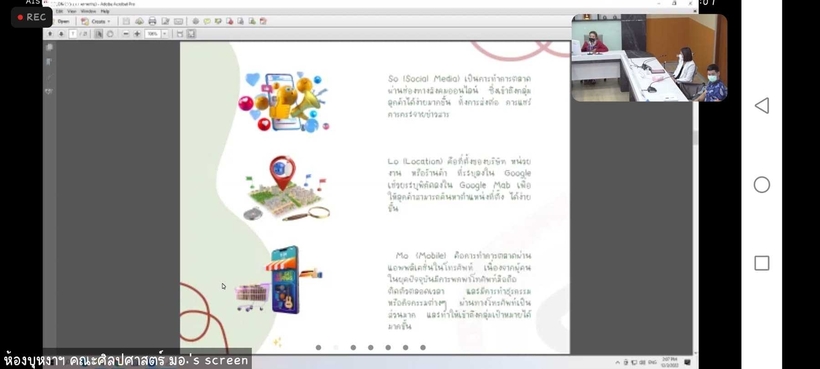Click the page number input field
This screenshot has width=820, height=369.
pos(73,34)
